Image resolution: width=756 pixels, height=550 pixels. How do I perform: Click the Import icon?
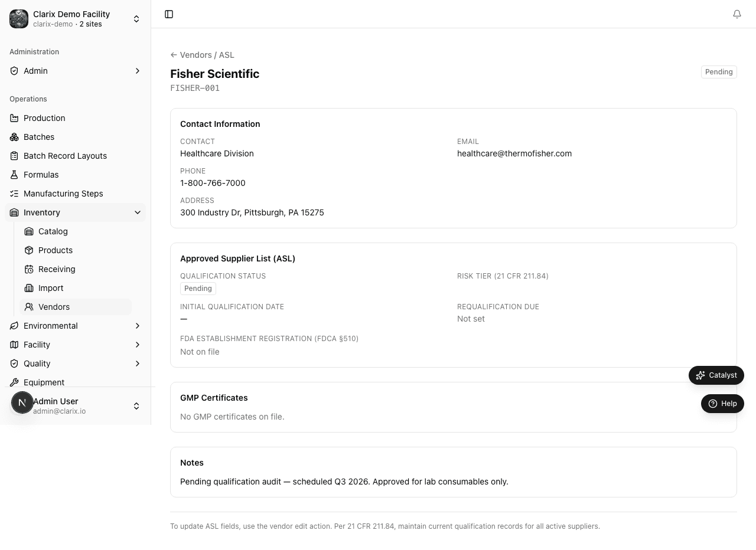pyautogui.click(x=29, y=288)
